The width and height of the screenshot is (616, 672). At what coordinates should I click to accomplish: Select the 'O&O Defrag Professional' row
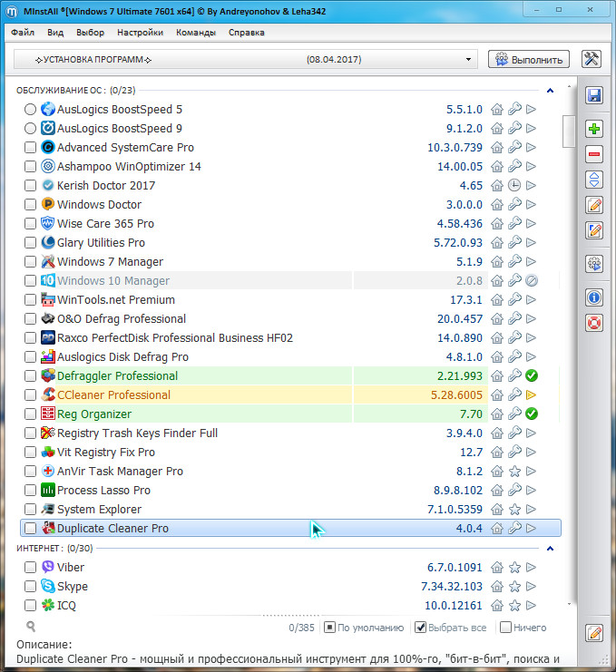click(x=290, y=319)
